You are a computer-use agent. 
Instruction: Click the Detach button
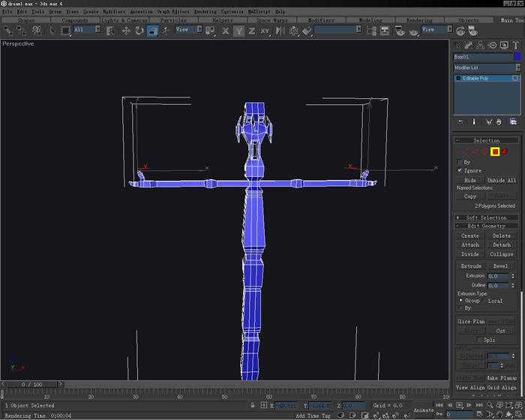(x=502, y=244)
